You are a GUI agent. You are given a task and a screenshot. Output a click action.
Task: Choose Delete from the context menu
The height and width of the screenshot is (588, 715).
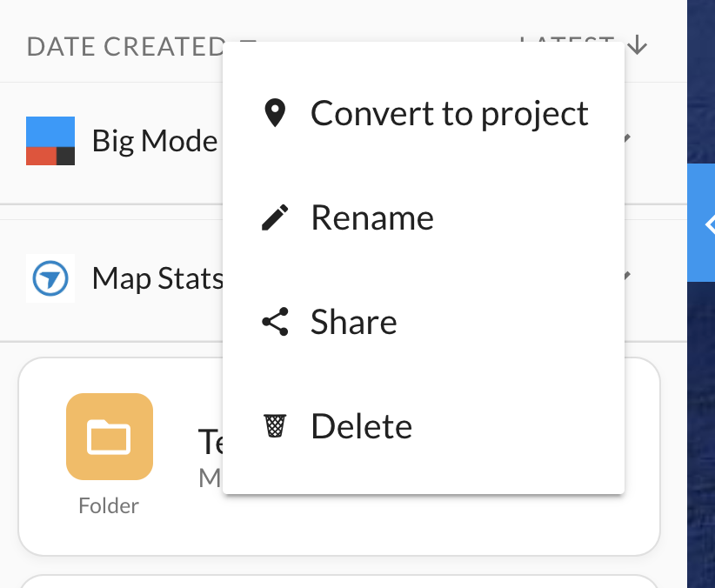(x=423, y=426)
